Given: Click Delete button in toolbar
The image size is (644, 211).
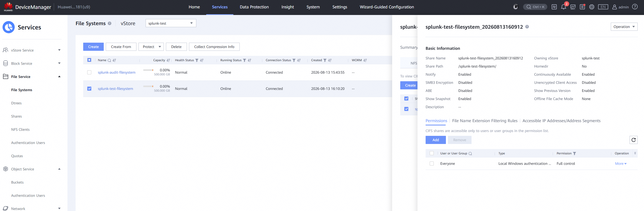Looking at the screenshot, I should [176, 47].
